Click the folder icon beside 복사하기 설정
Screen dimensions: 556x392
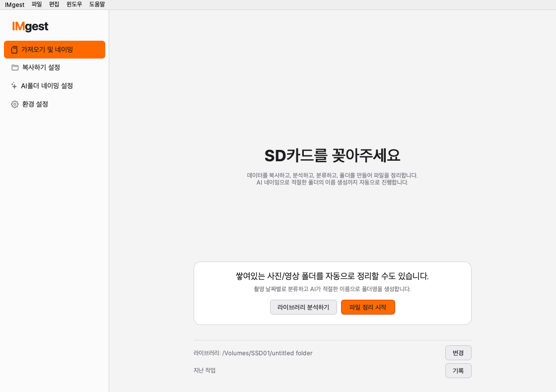pyautogui.click(x=15, y=67)
